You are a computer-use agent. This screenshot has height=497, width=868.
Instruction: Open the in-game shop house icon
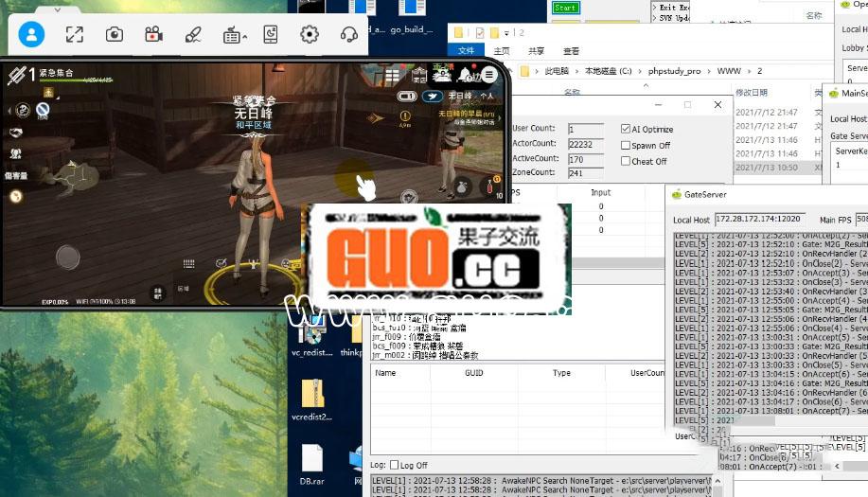point(419,75)
